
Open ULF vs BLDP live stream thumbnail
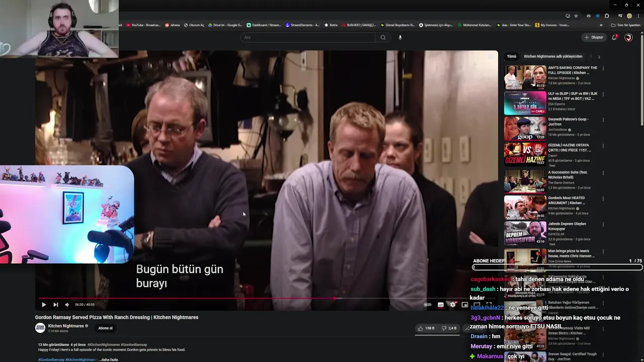click(525, 103)
